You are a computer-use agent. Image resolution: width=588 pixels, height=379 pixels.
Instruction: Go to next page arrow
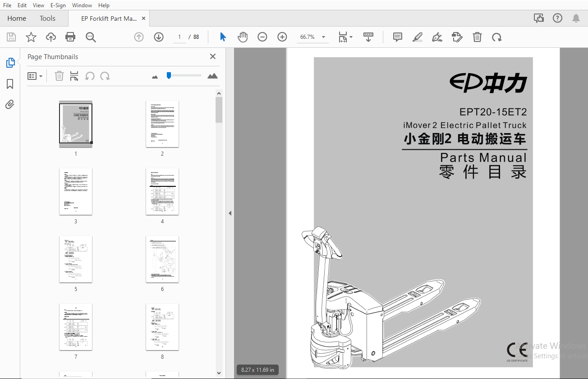coord(159,37)
